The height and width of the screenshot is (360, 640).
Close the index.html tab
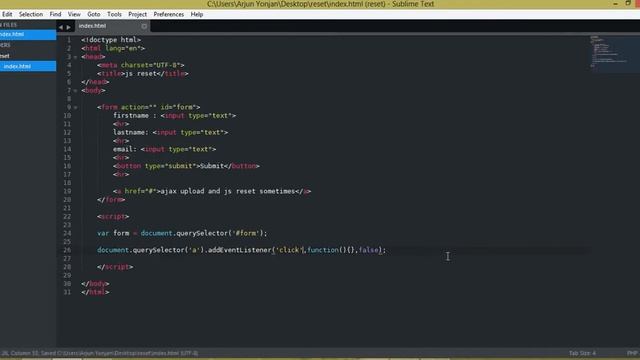point(144,26)
